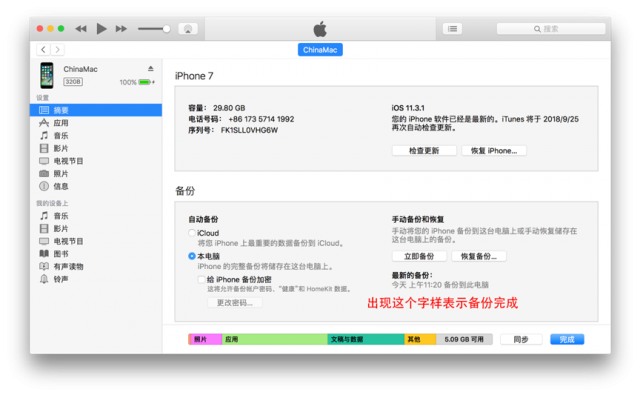Click the 应用 storage bar segment
This screenshot has height=395, width=640.
tap(275, 339)
